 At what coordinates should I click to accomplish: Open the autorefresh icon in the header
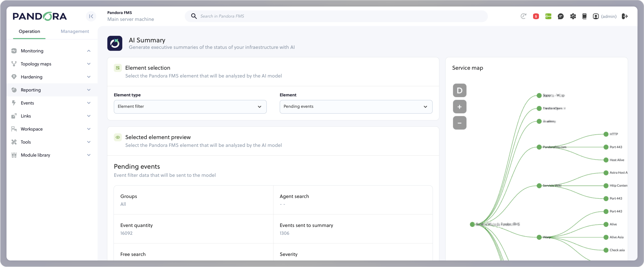click(x=524, y=16)
